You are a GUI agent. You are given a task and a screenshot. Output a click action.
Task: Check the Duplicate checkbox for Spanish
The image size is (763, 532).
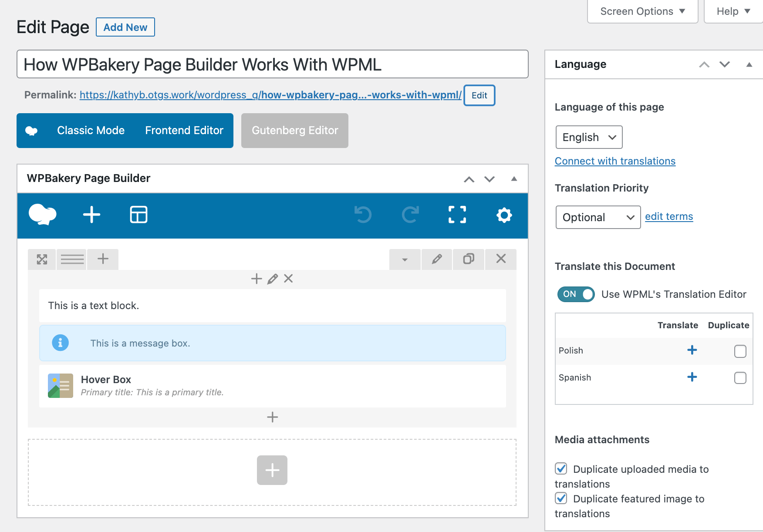740,378
